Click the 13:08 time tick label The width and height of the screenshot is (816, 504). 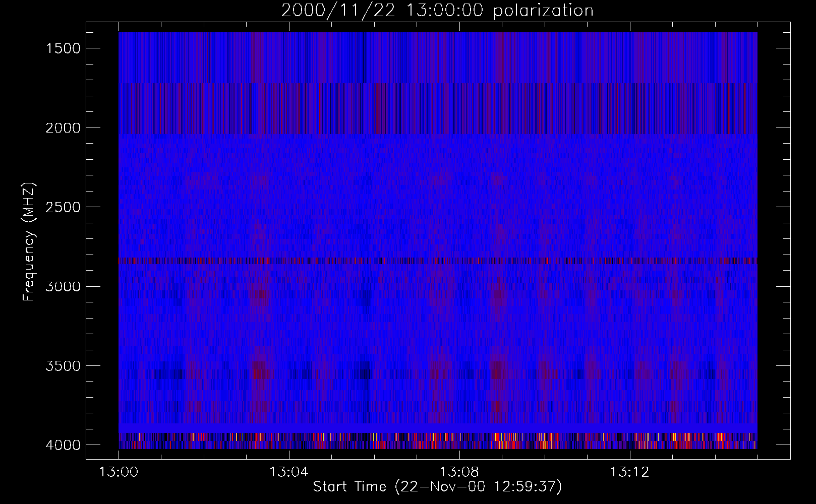[x=459, y=472]
